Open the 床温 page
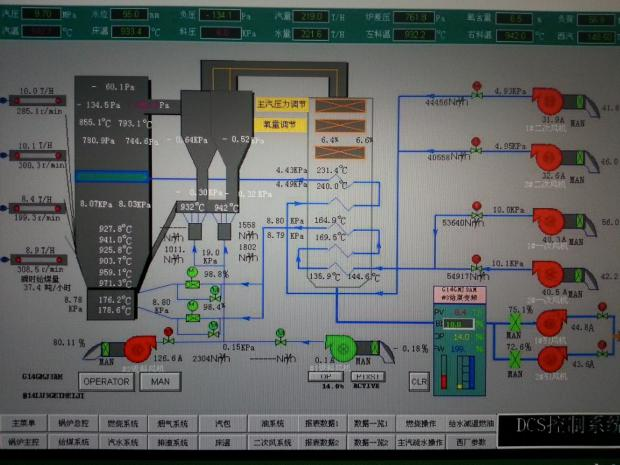The height and width of the screenshot is (465, 620). click(223, 442)
